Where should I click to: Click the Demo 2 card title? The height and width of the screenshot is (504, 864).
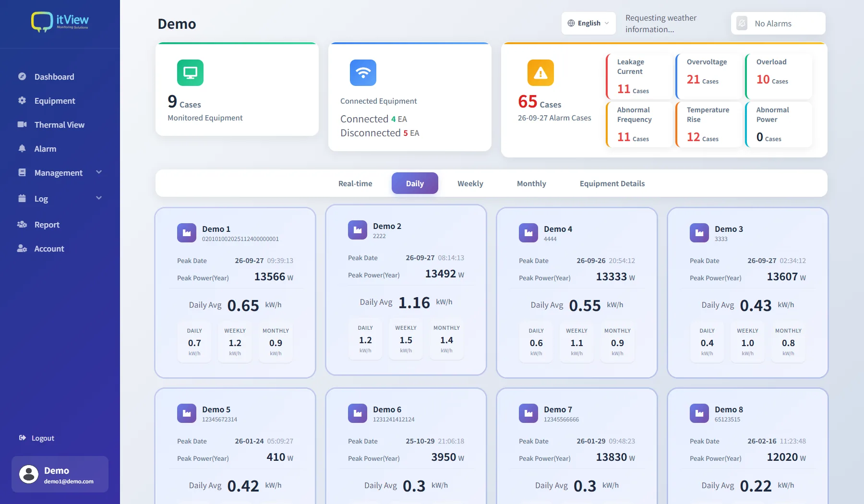coord(387,226)
